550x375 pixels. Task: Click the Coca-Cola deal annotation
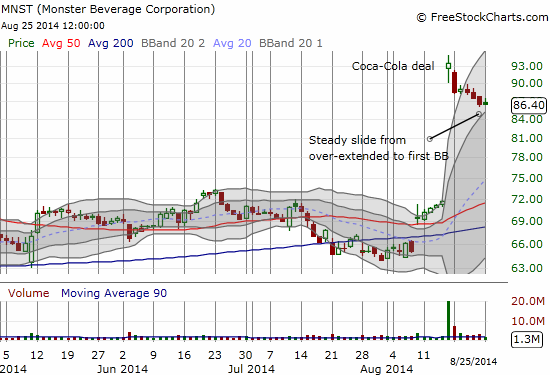393,66
